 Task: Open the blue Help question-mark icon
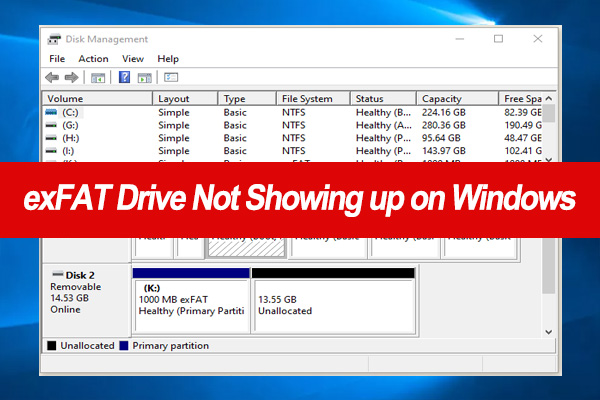tap(124, 77)
